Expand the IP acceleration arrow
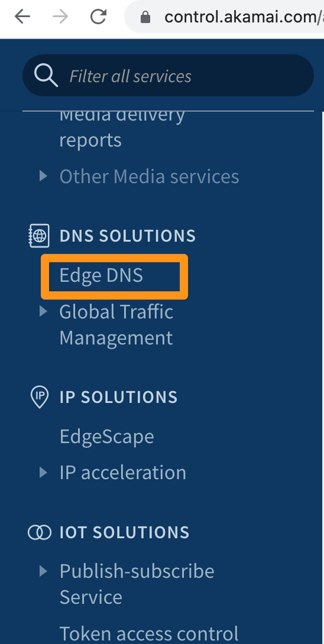 coord(43,472)
